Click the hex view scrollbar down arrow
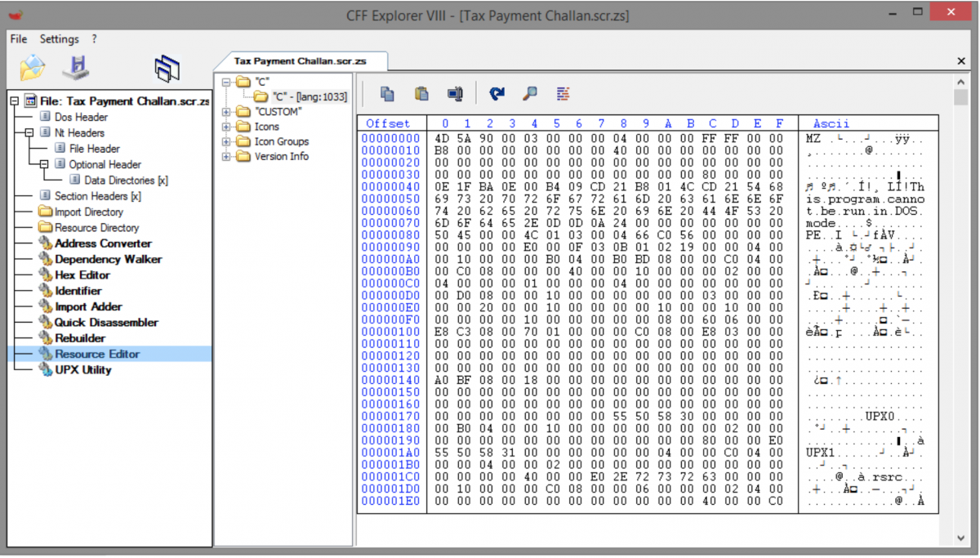 click(960, 538)
